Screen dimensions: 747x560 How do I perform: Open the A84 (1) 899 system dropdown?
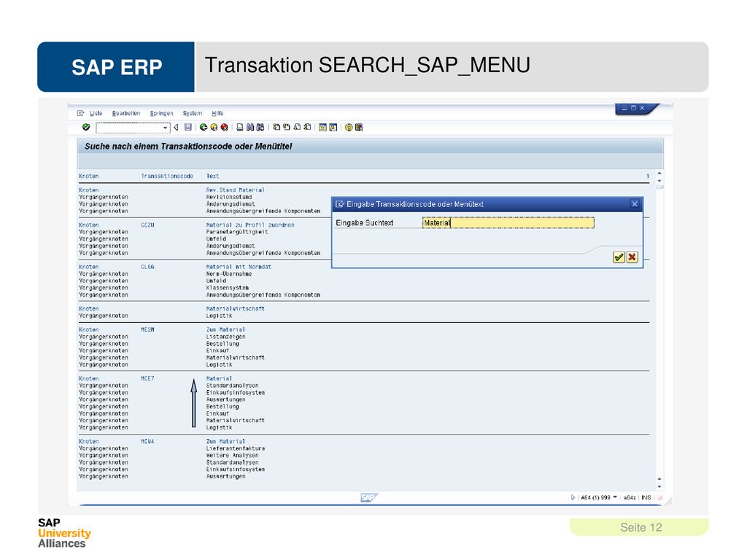pos(615,497)
